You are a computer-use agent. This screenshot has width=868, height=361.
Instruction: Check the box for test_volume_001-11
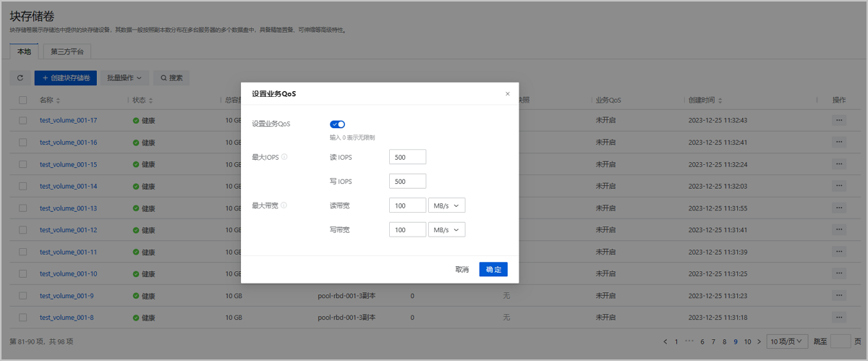click(x=23, y=252)
